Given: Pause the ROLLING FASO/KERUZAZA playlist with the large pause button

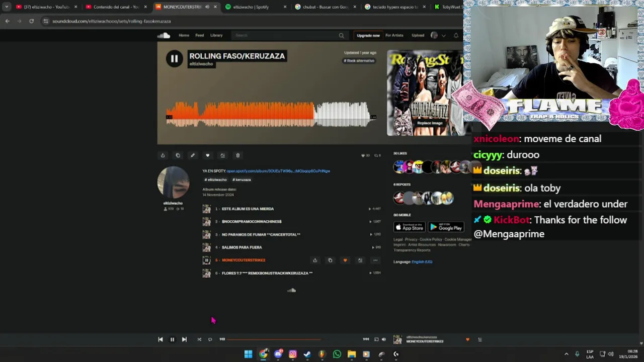Looking at the screenshot, I should point(174,58).
